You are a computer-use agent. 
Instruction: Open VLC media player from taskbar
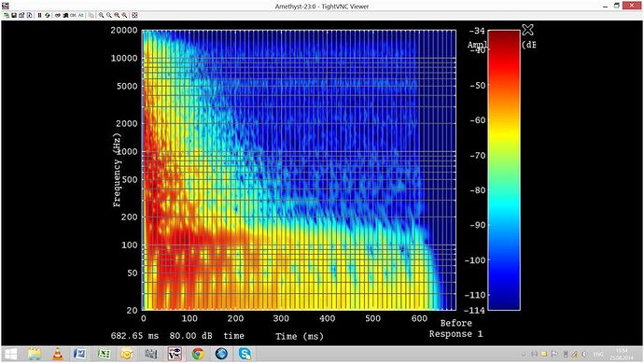pyautogui.click(x=58, y=354)
